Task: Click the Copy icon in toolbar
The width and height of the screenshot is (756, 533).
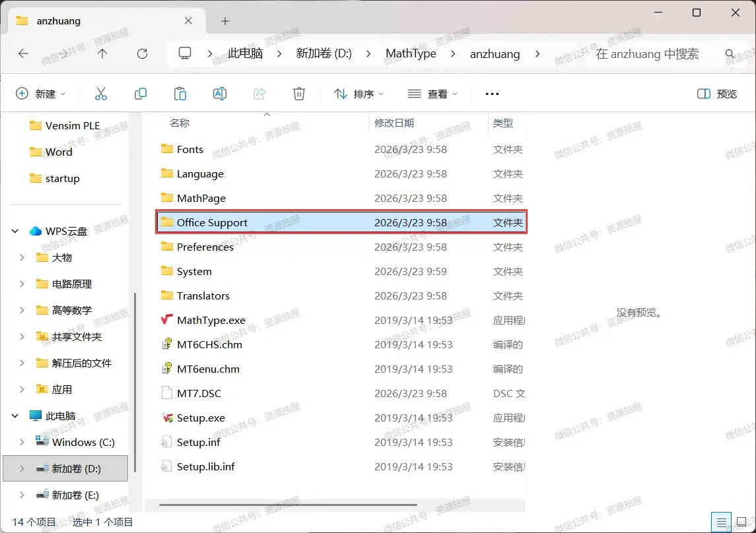Action: coord(140,94)
